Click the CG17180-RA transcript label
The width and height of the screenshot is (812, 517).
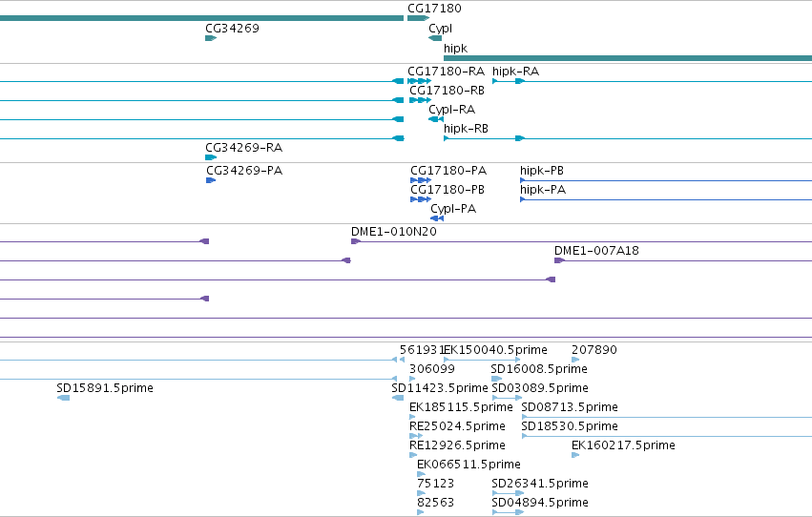click(x=446, y=72)
